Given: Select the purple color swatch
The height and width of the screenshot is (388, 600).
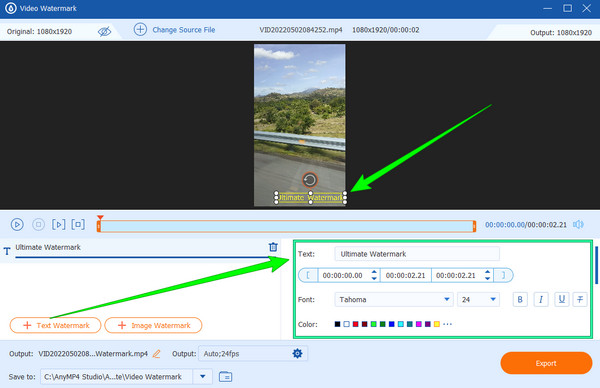Looking at the screenshot, I should point(428,324).
